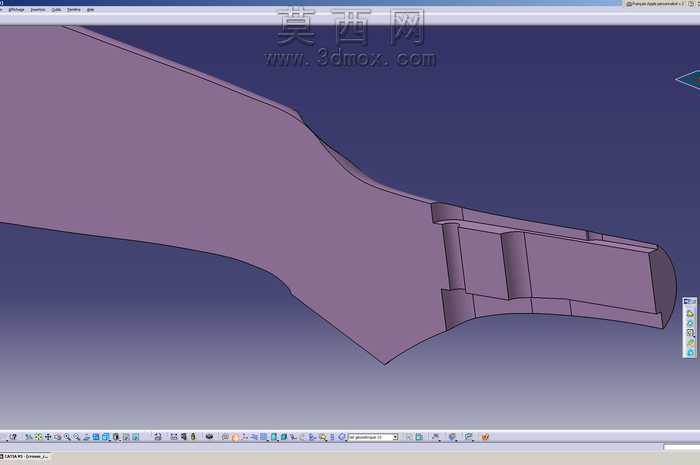
Task: Click the Swap Visible Space icon
Action: click(136, 437)
